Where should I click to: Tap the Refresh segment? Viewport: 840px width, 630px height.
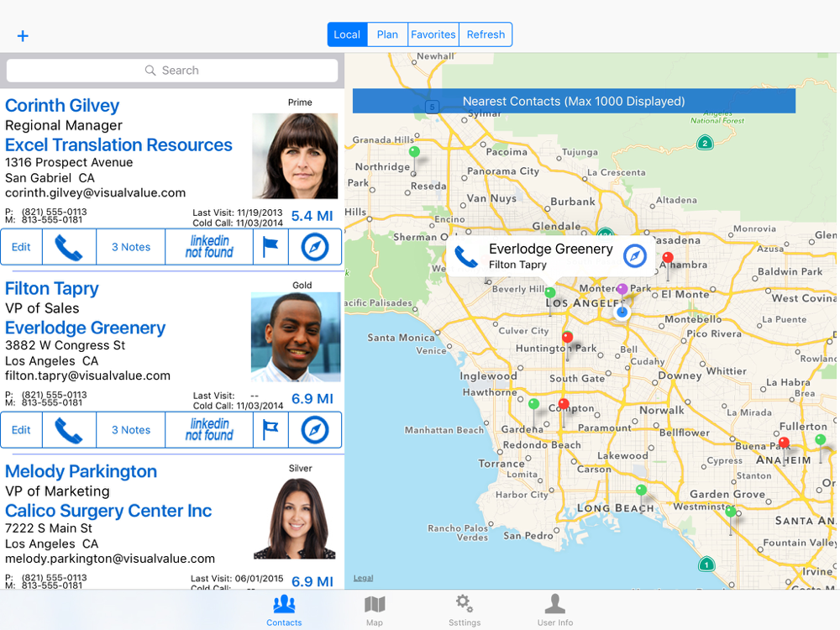[486, 34]
